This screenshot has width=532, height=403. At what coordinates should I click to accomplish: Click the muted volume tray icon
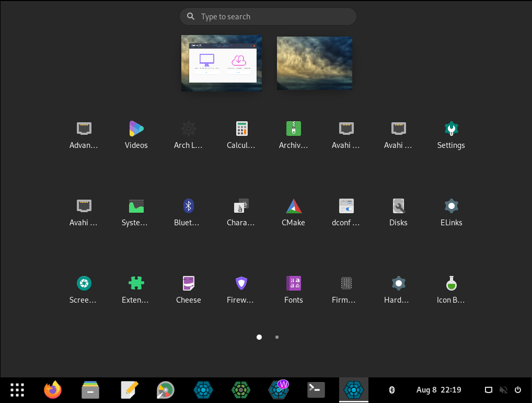[x=503, y=390]
